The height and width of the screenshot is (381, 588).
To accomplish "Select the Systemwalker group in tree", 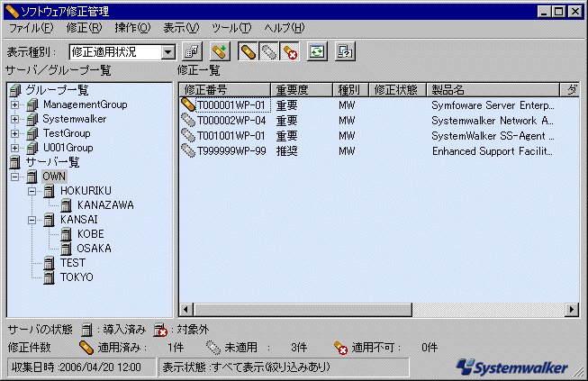I will tap(74, 119).
